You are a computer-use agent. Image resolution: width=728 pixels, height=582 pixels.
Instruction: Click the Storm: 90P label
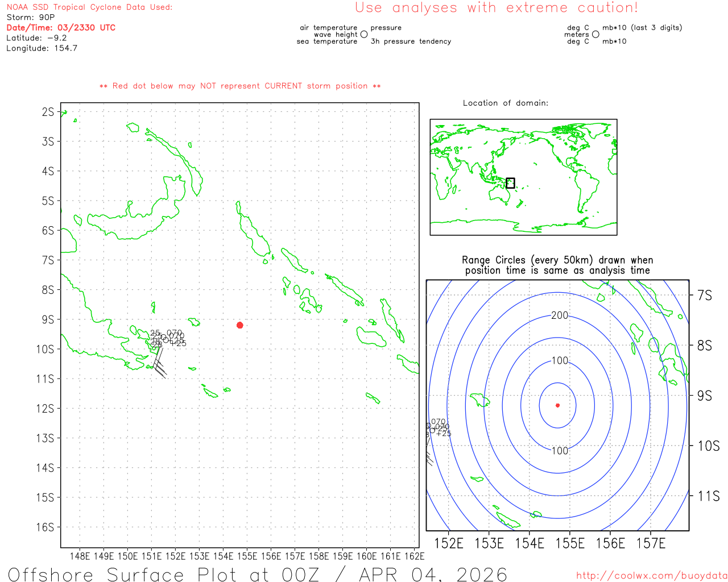tap(31, 17)
